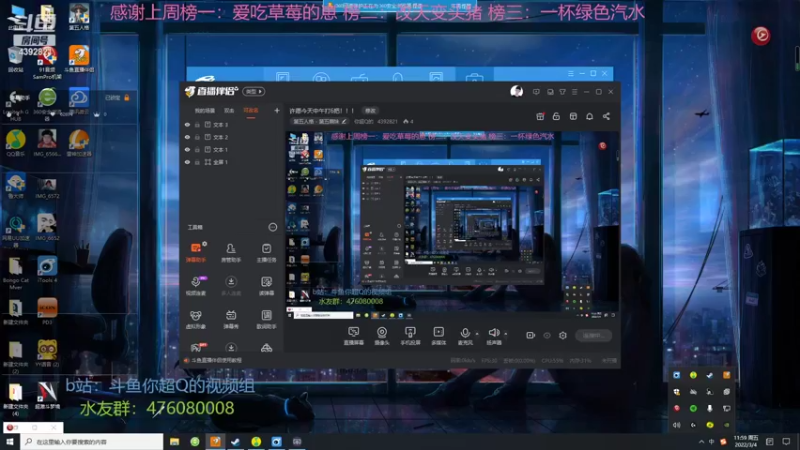This screenshot has width=800, height=450.
Task: Open the 主播任务 tool icon
Action: (266, 252)
